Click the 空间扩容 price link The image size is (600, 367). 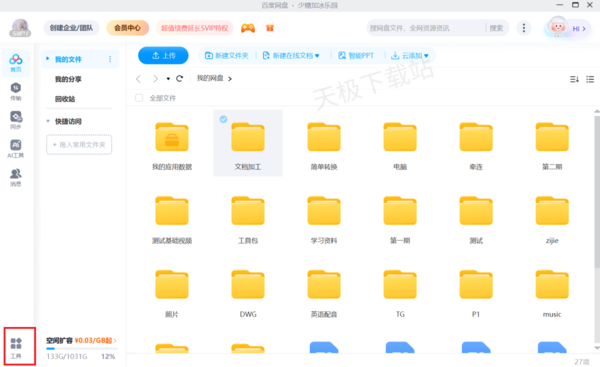(x=95, y=340)
